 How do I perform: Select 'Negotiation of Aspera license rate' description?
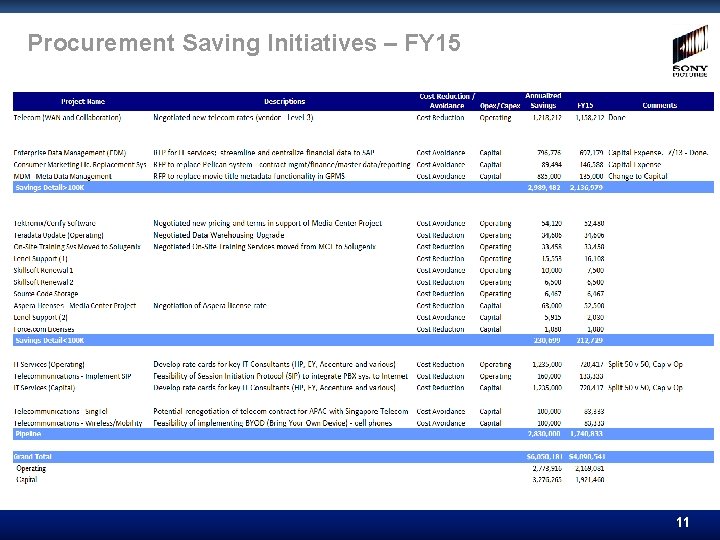click(210, 305)
